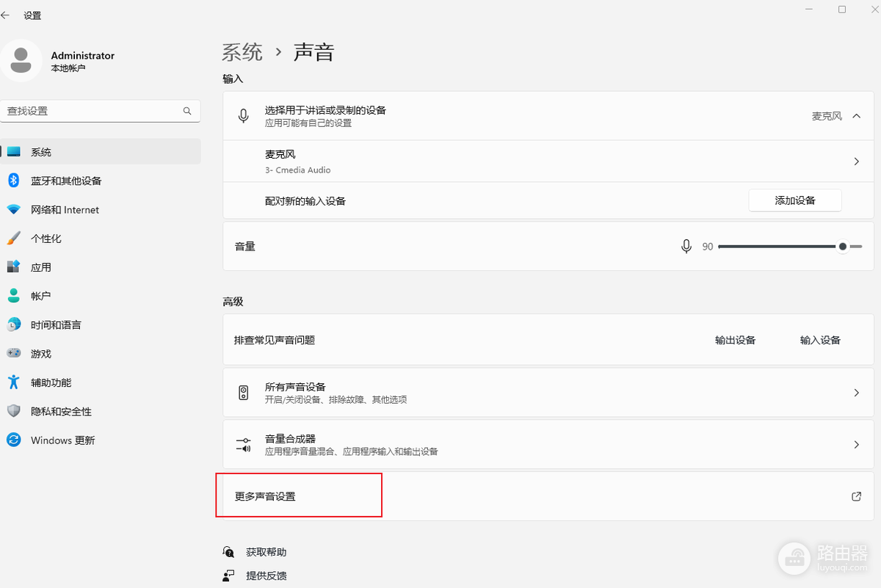881x588 pixels.
Task: Click 本地帐户 under Administrator
Action: (68, 68)
